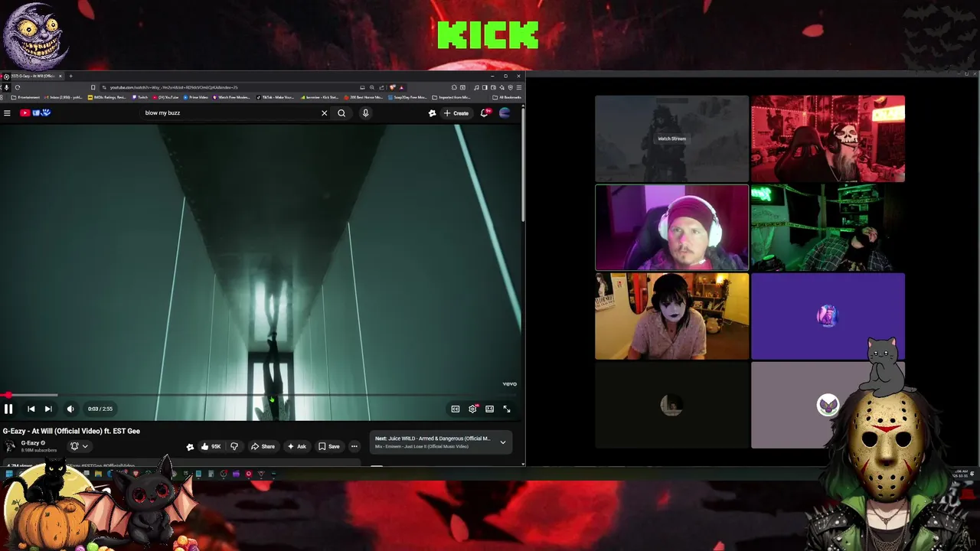This screenshot has height=551, width=980.
Task: Open the YouTube Create menu
Action: point(456,113)
